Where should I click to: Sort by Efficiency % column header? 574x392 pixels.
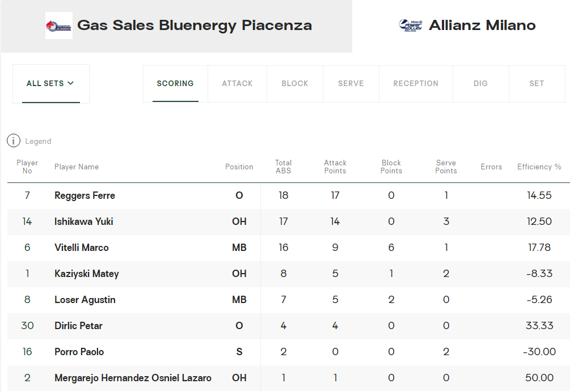point(539,167)
